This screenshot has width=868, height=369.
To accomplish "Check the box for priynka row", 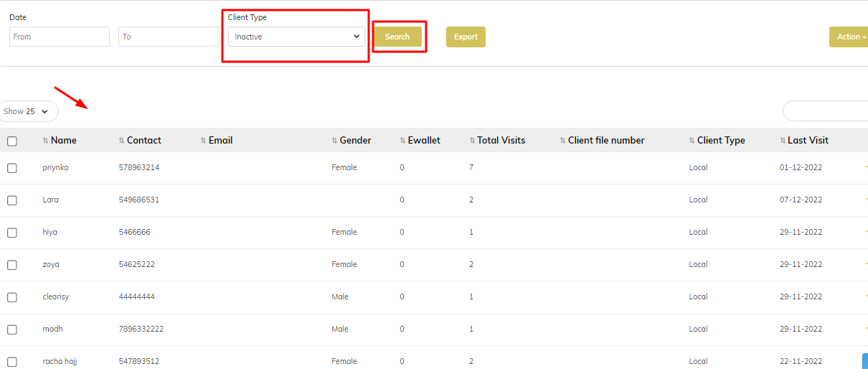I will pos(12,168).
